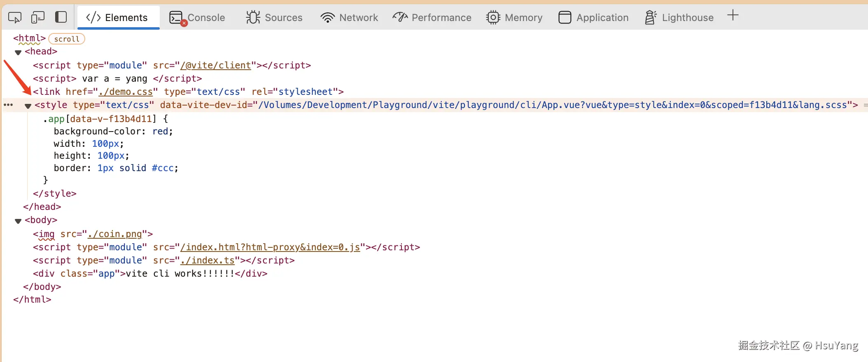Open the Sources tab
The image size is (868, 362).
274,17
